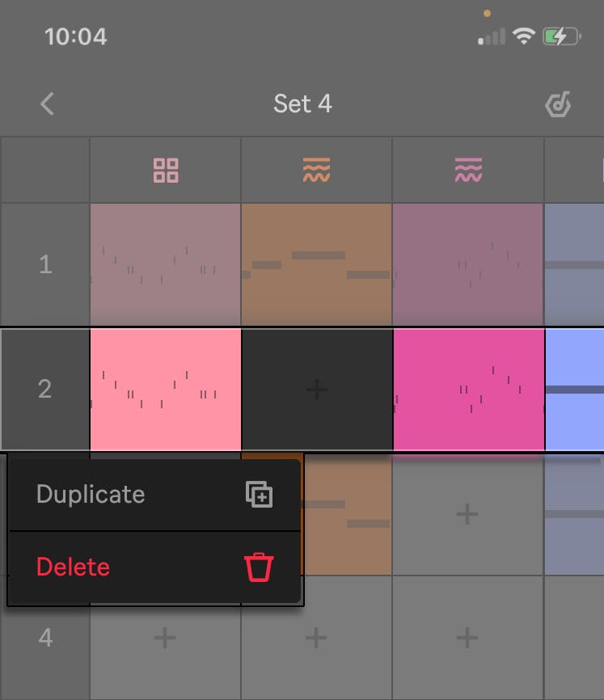The height and width of the screenshot is (700, 604).
Task: Open the magenta clip in row 2
Action: [x=468, y=389]
